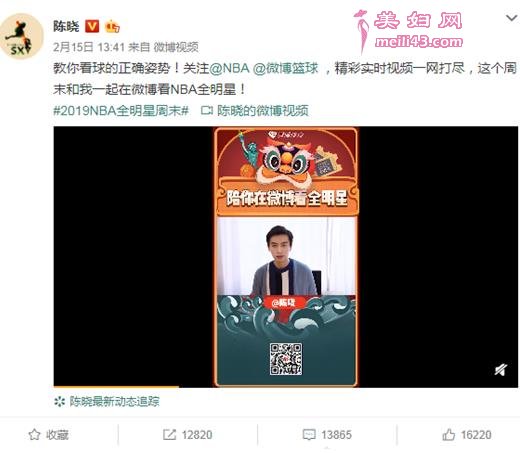This screenshot has height=453, width=520.
Task: Click the 收藏 star icon
Action: (34, 435)
